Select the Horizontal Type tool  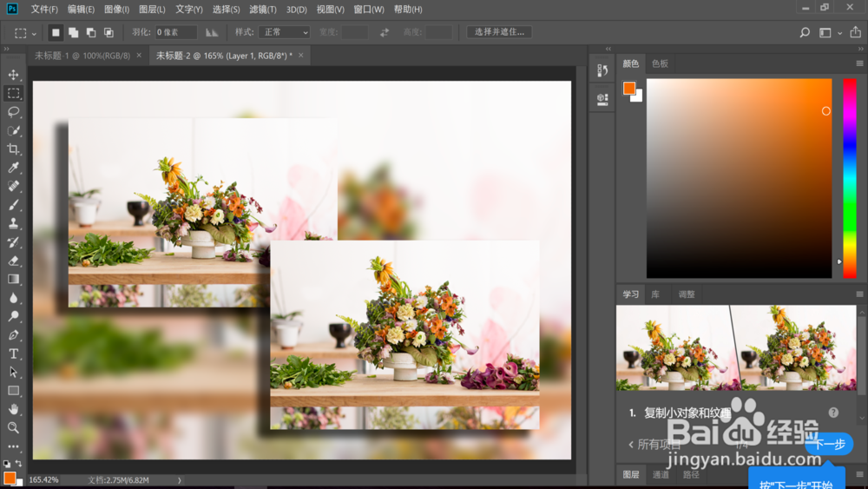[x=13, y=354]
